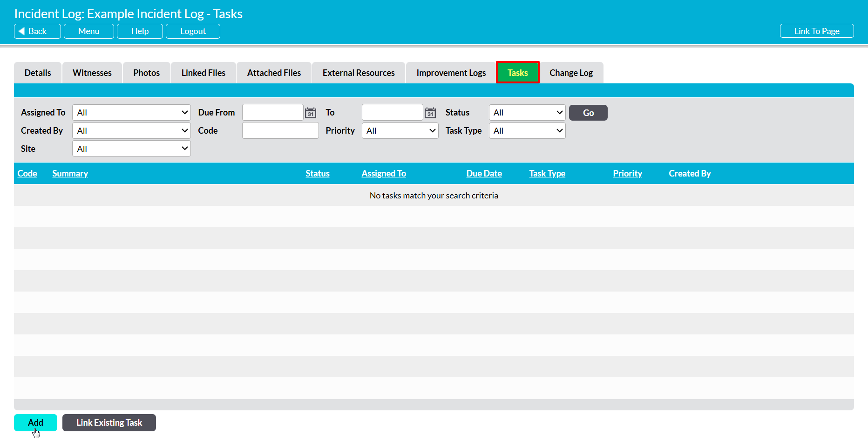Sort by Assigned To column header

384,173
